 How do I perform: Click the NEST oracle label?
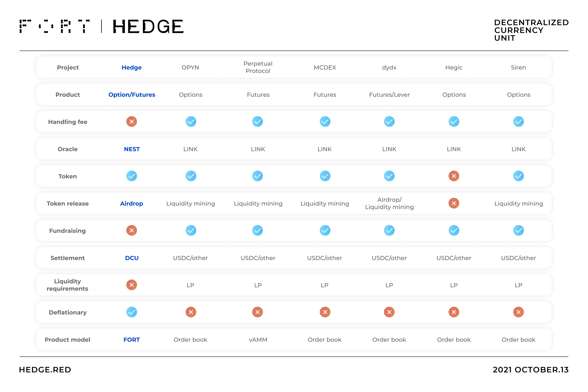tap(132, 149)
